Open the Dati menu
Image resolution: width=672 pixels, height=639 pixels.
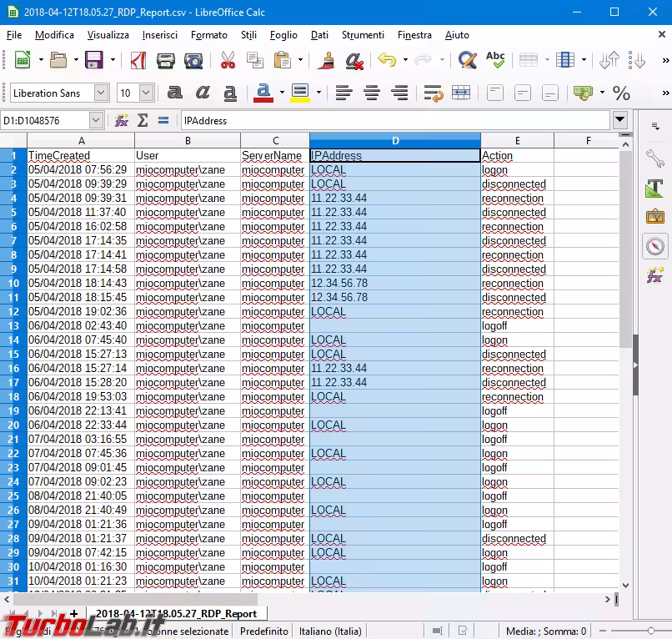tap(319, 35)
